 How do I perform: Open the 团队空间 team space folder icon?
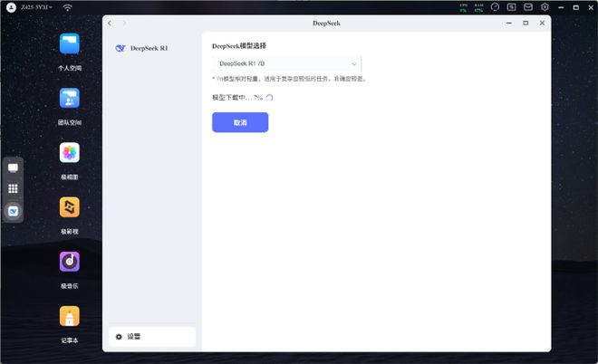pyautogui.click(x=70, y=98)
